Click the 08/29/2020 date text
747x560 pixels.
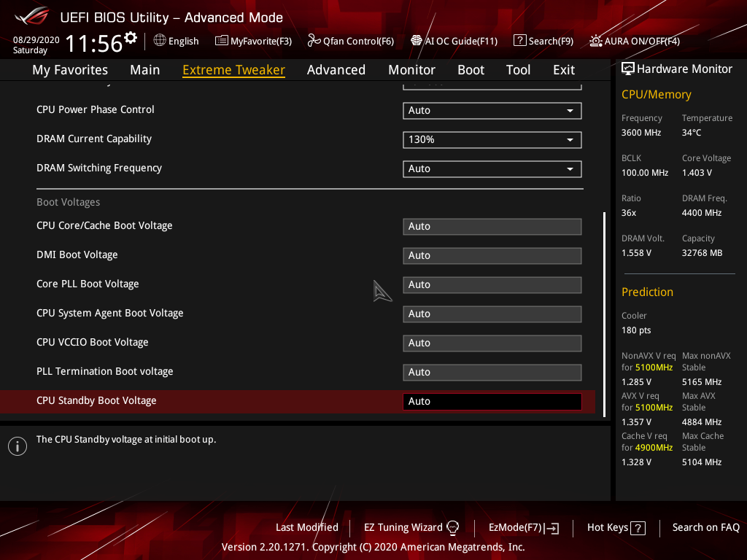36,39
